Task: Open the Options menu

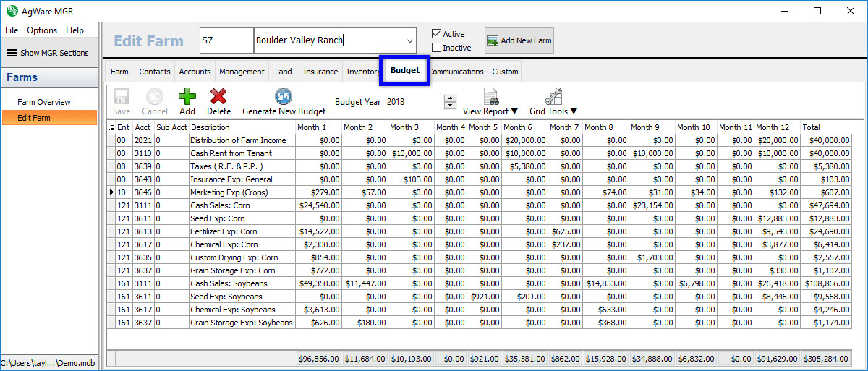Action: [x=42, y=30]
